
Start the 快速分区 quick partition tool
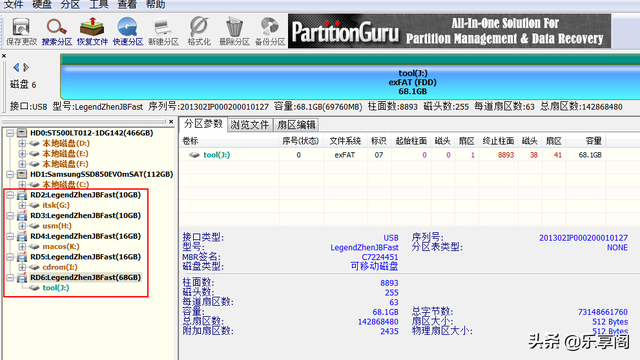click(128, 31)
